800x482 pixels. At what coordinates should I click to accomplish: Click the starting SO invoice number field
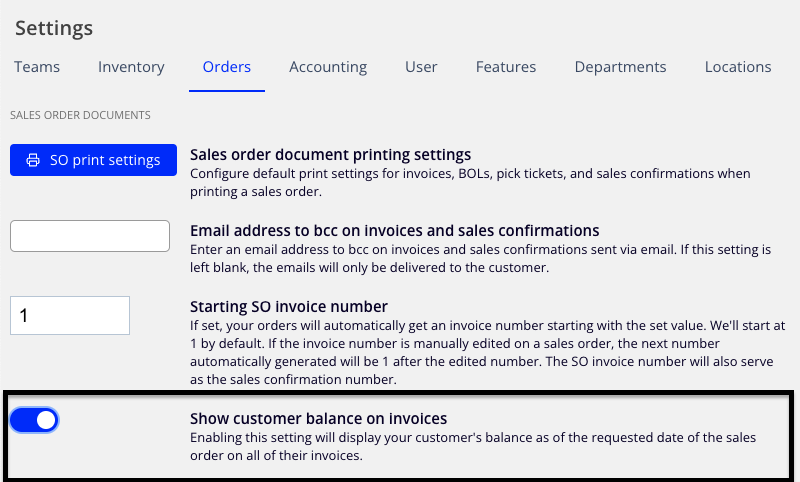(70, 315)
